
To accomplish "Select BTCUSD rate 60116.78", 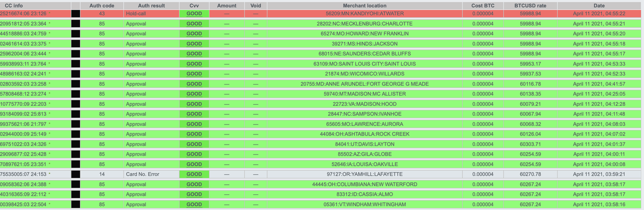I will pos(530,84).
